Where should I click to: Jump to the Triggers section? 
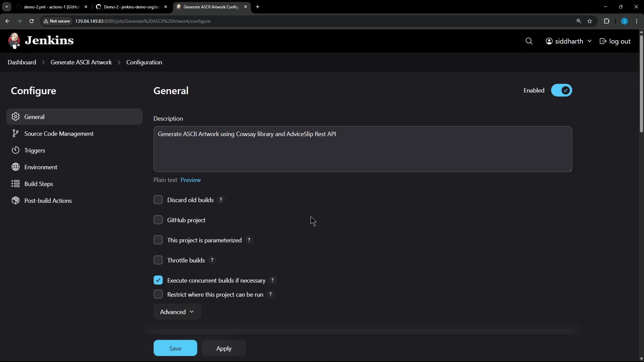(x=74, y=150)
